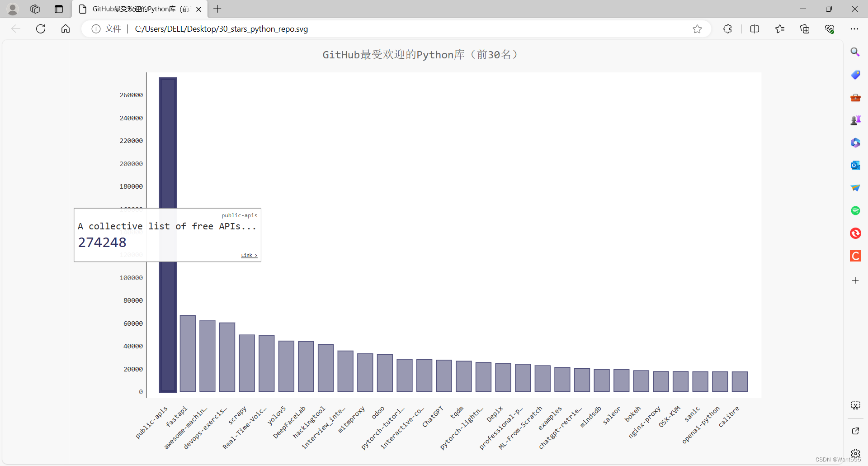Click the x-axis label mitmproxy
The image size is (868, 466).
[351, 420]
